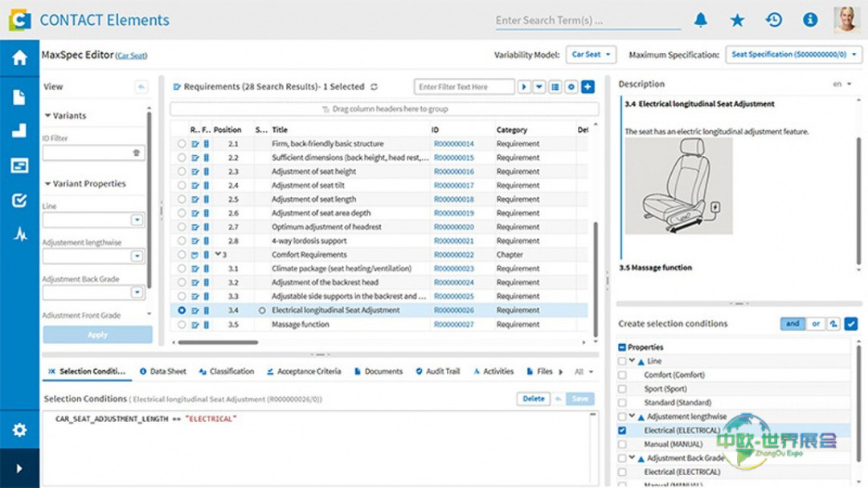Open requirement ID R000000023 link
Image resolution: width=868 pixels, height=488 pixels.
click(453, 269)
